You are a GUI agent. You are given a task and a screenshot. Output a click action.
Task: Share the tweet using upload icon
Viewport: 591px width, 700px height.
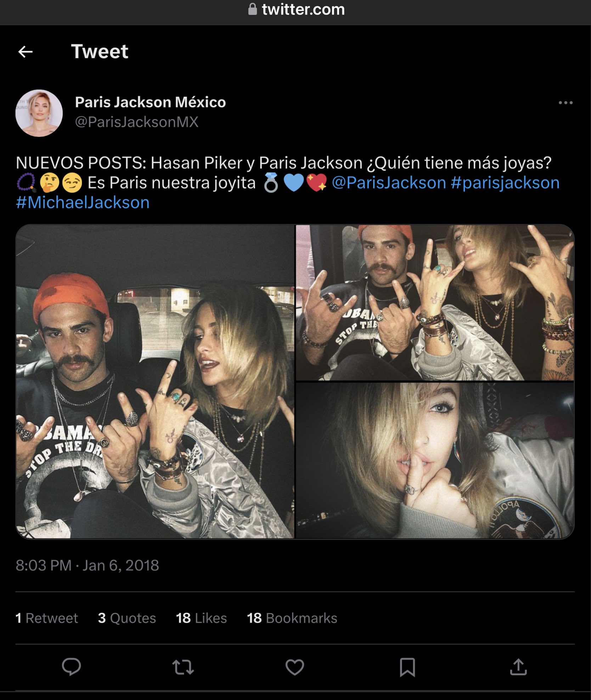click(518, 667)
